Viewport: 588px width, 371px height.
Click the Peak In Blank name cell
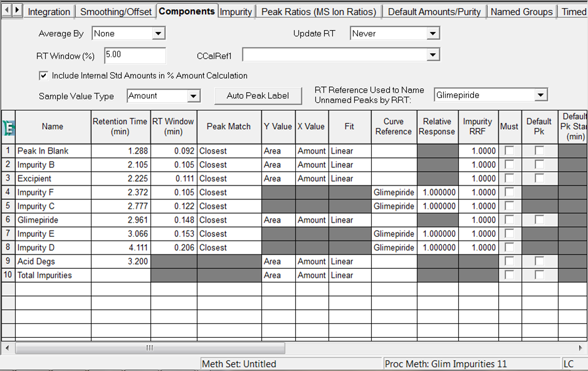point(53,151)
